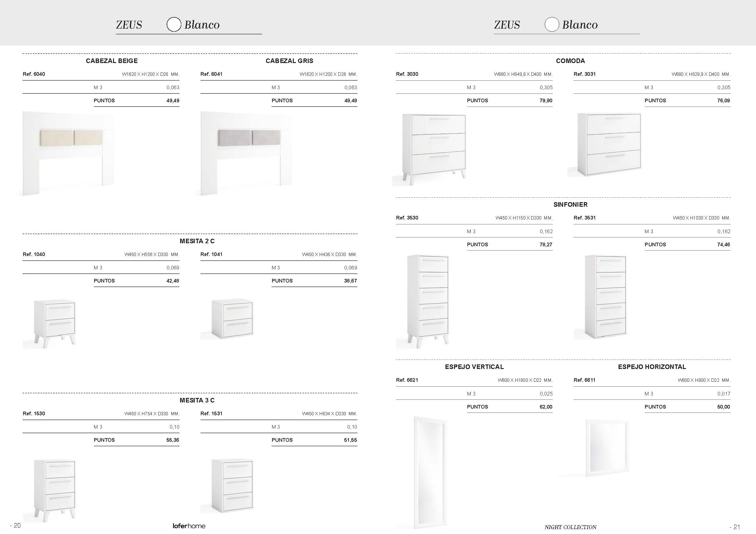
Task: Click dimensions W880 X H949,9 X D400 MM.
Action: click(x=524, y=74)
